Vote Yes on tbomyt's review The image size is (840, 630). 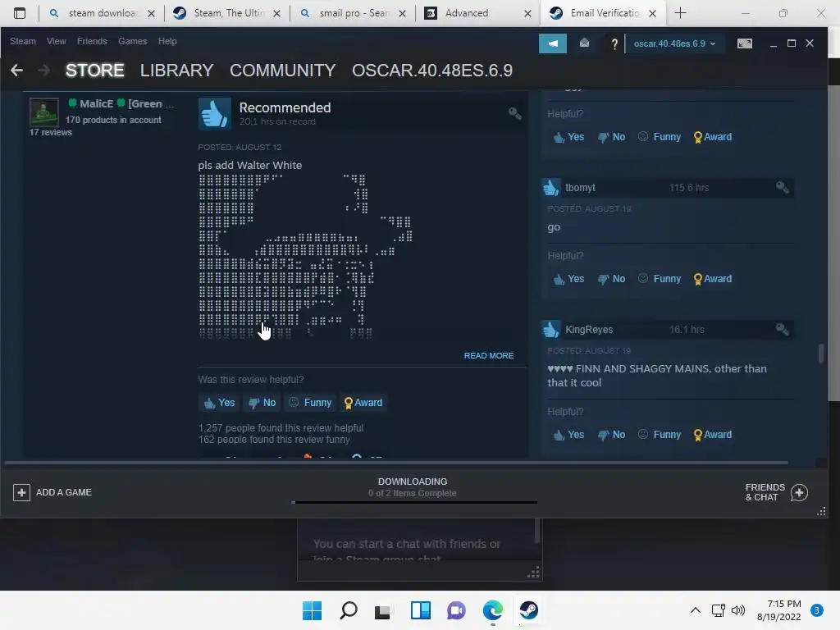[x=569, y=279]
